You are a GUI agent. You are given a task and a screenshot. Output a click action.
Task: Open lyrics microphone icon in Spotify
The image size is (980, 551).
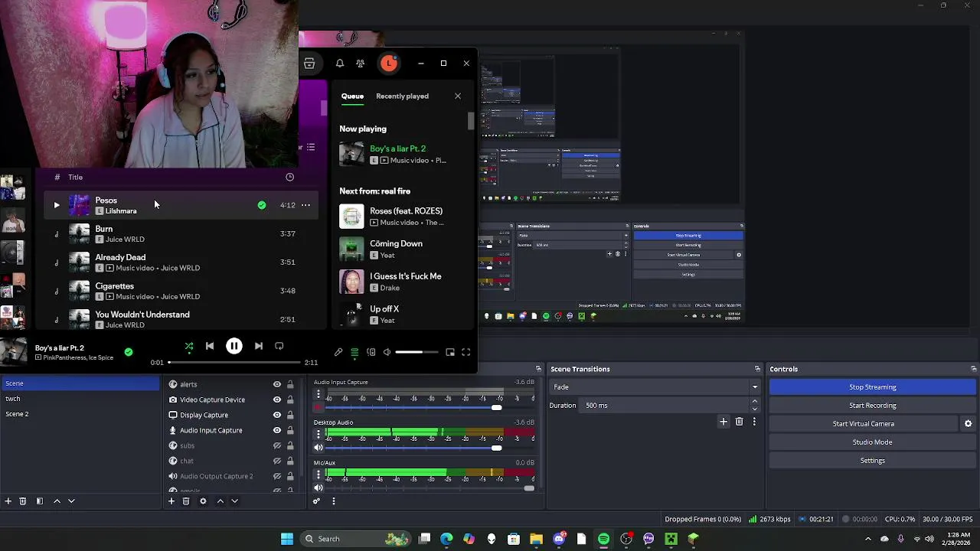click(338, 352)
